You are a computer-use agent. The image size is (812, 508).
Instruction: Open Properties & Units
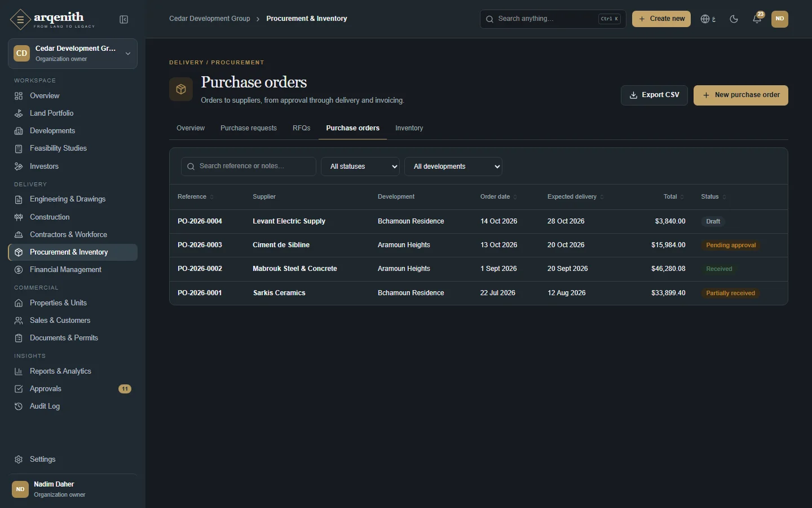pyautogui.click(x=73, y=303)
